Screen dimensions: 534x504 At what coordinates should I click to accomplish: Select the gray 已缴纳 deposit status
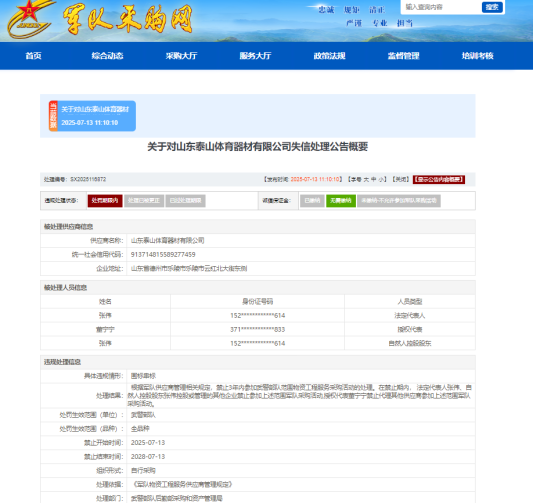coord(312,201)
